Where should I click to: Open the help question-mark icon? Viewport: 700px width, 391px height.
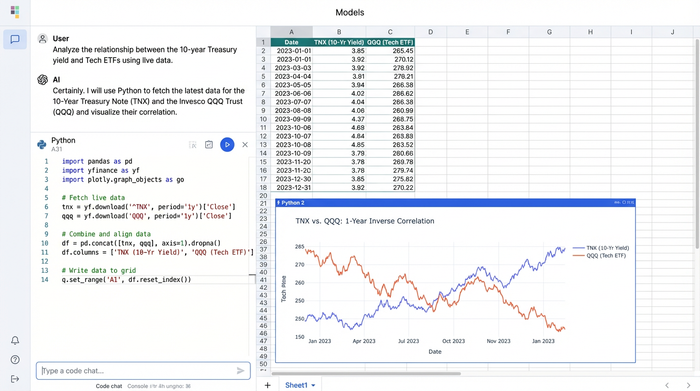tap(15, 360)
